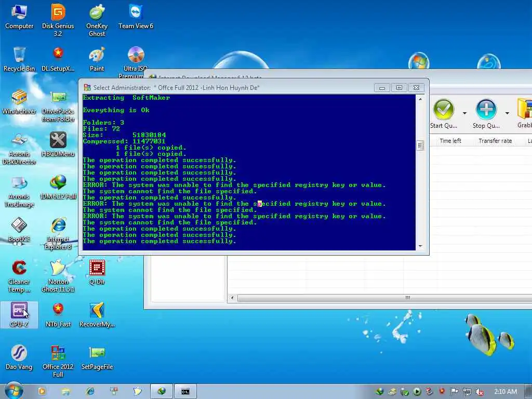Select IDM 6.12 Full desktop icon

pos(58,187)
